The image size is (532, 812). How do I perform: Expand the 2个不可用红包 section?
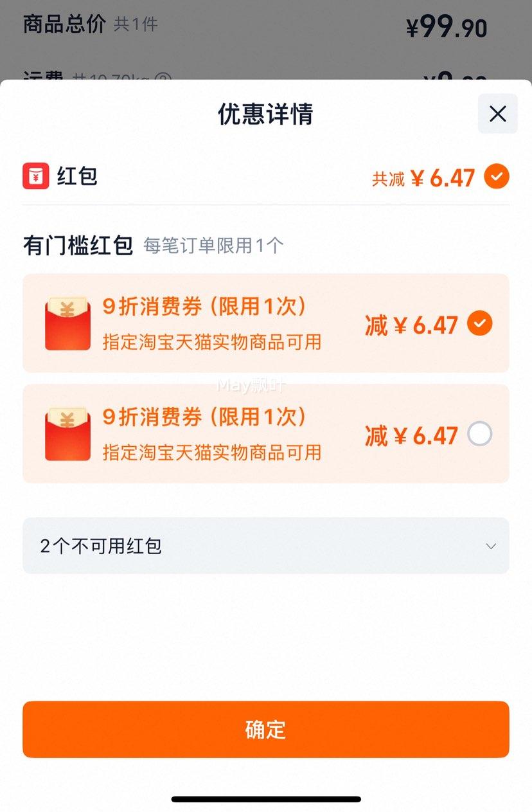(266, 546)
